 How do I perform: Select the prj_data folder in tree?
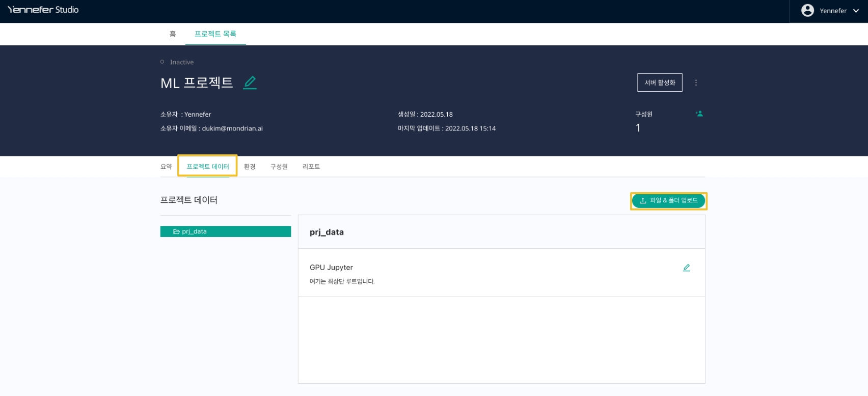(x=225, y=231)
